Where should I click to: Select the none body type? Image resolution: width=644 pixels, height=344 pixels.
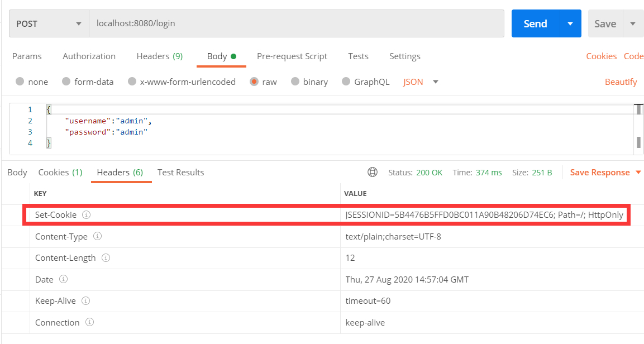(20, 82)
